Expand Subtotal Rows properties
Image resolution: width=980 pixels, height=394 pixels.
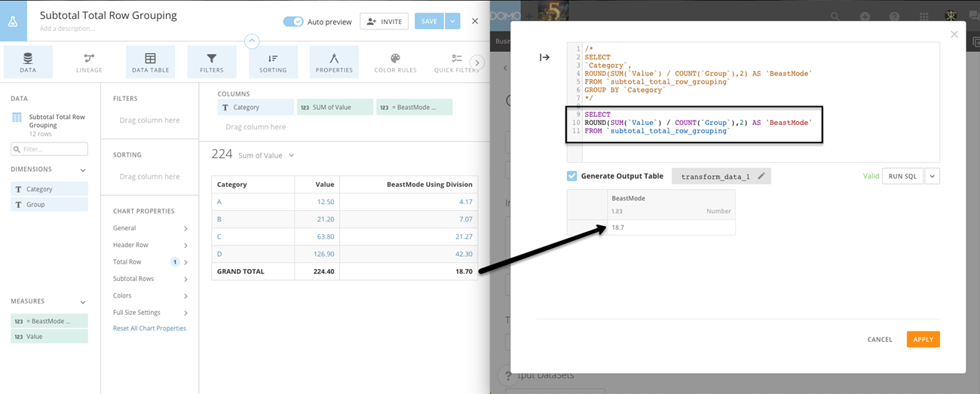click(x=150, y=279)
